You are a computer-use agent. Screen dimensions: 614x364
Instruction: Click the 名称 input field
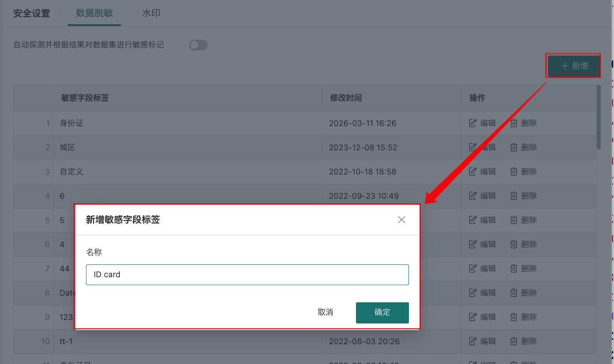(x=247, y=275)
